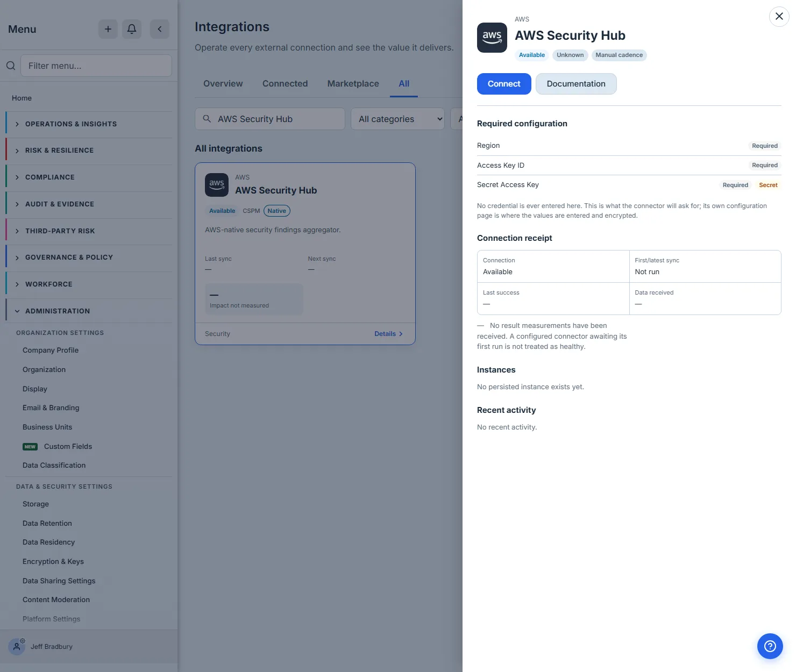Screen dimensions: 796x672
Task: Collapse the sidebar with the chevron button
Action: pos(160,29)
